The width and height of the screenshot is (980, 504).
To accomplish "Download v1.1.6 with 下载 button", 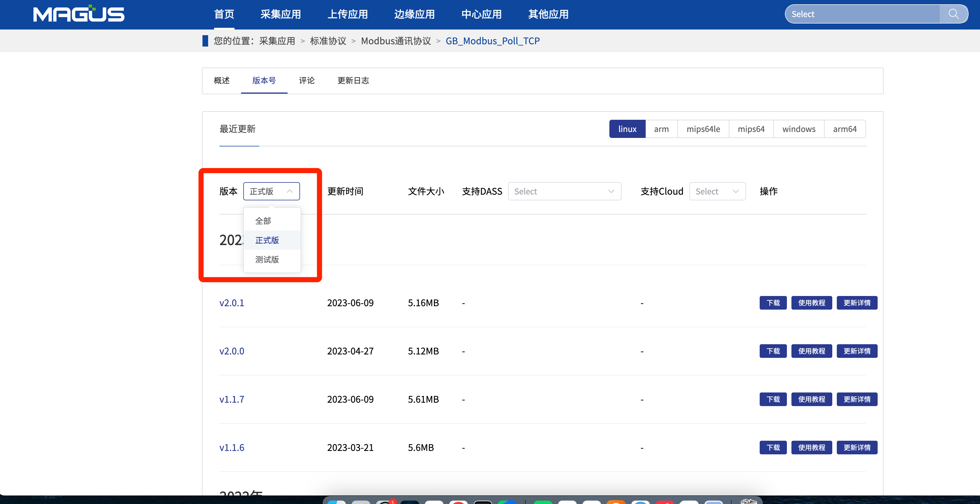I will pos(773,448).
